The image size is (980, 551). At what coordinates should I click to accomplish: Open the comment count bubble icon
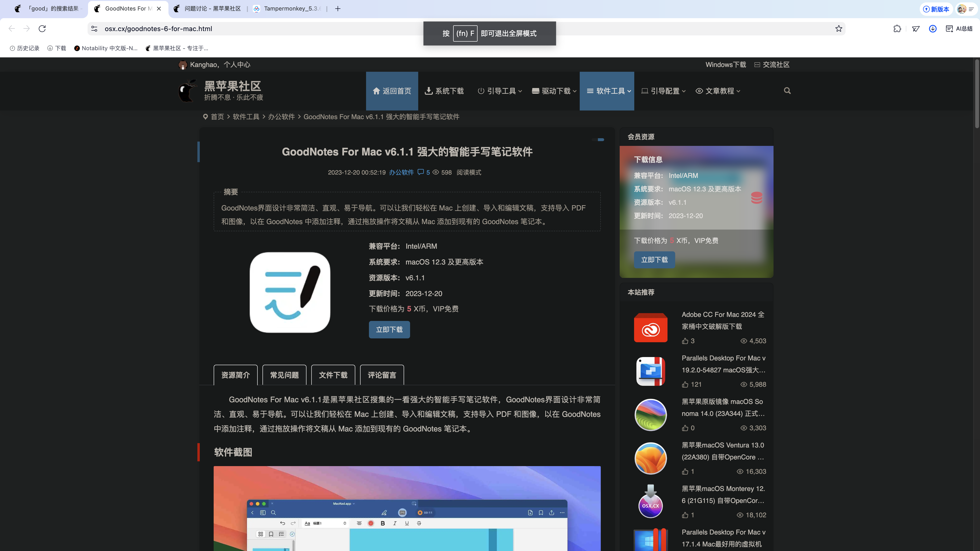(420, 172)
